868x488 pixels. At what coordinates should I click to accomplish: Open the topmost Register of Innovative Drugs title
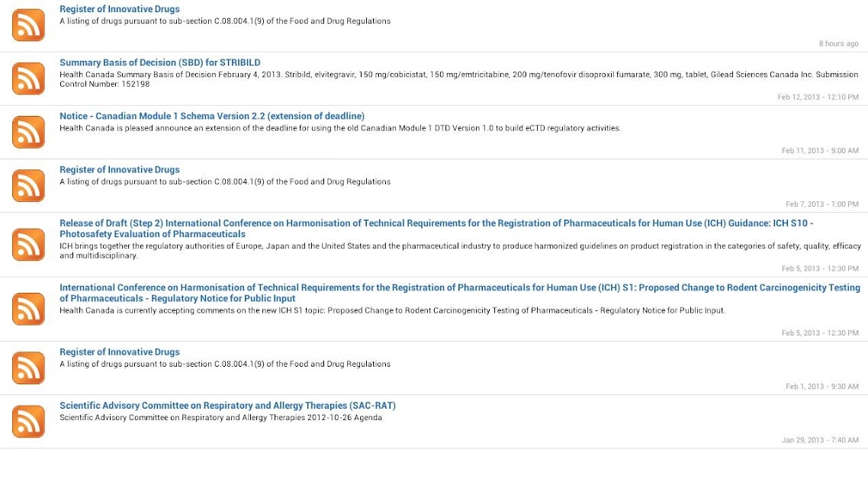point(120,9)
